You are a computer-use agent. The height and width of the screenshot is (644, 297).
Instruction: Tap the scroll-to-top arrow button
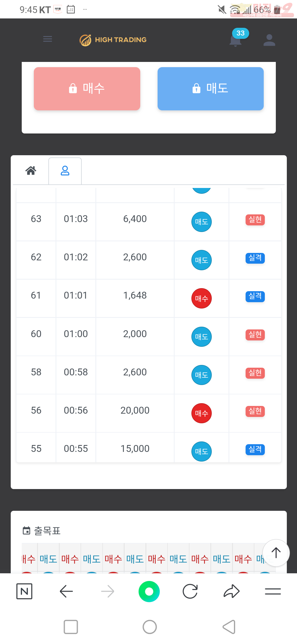[276, 553]
